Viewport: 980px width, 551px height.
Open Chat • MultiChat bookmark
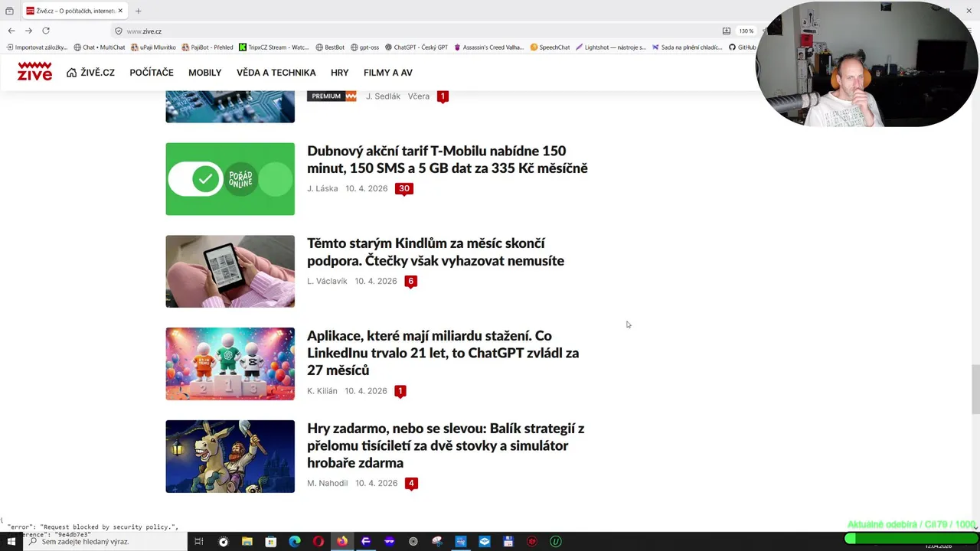[100, 47]
